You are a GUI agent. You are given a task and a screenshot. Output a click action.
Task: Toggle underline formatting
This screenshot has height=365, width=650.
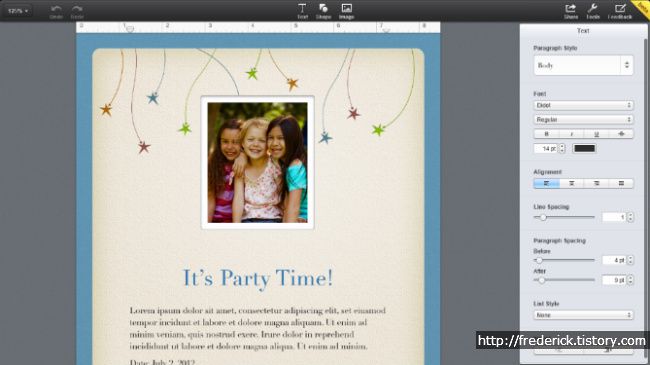pyautogui.click(x=596, y=134)
